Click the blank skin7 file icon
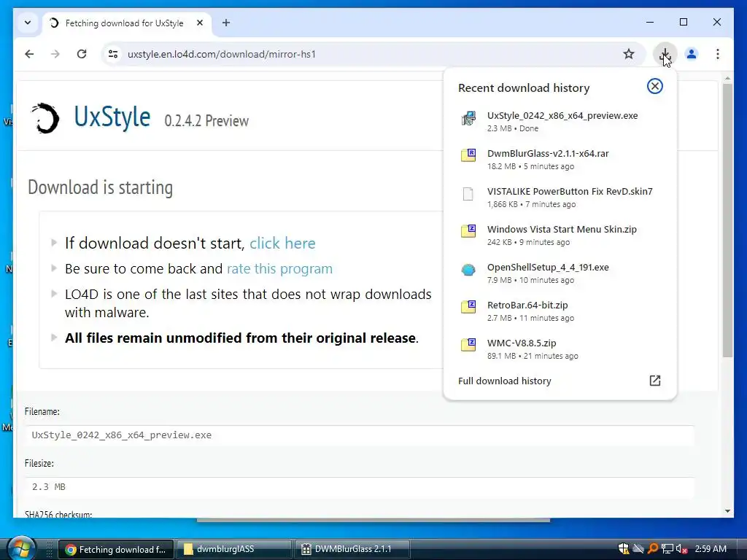 [x=468, y=194]
